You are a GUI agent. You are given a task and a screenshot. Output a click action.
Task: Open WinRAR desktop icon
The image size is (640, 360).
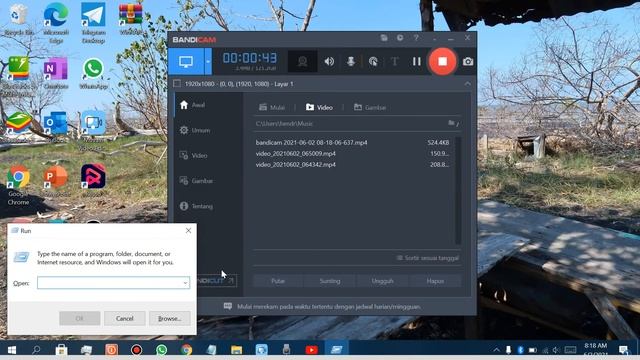(131, 19)
